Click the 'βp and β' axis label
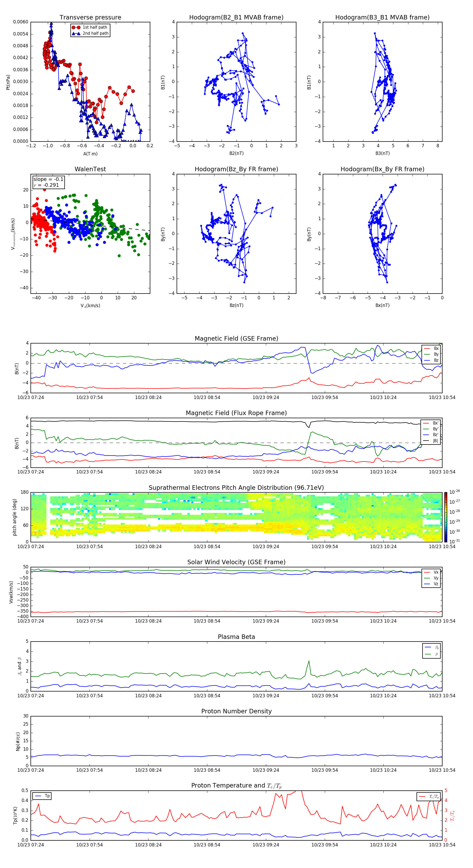 [19, 666]
